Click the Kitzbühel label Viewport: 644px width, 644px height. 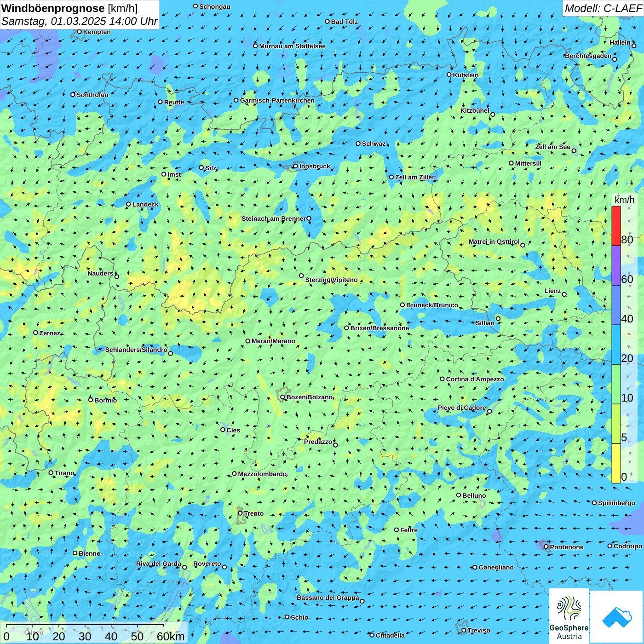pyautogui.click(x=475, y=110)
